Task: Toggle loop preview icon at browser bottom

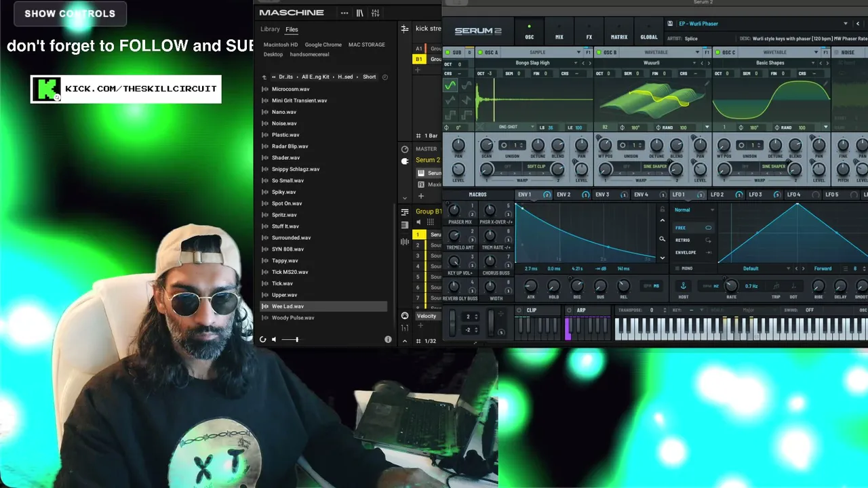Action: click(x=263, y=340)
